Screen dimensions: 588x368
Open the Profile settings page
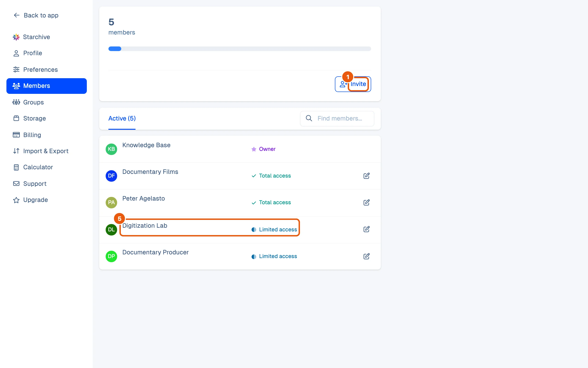[x=46, y=53]
